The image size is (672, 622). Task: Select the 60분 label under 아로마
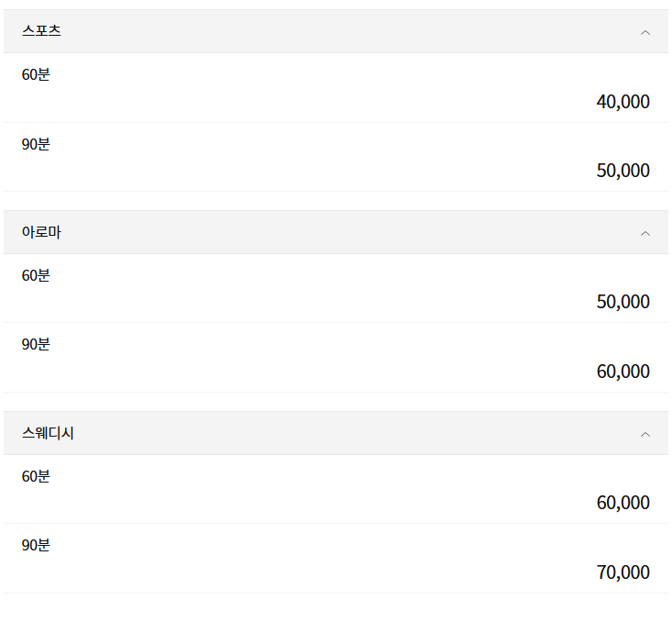click(x=36, y=275)
